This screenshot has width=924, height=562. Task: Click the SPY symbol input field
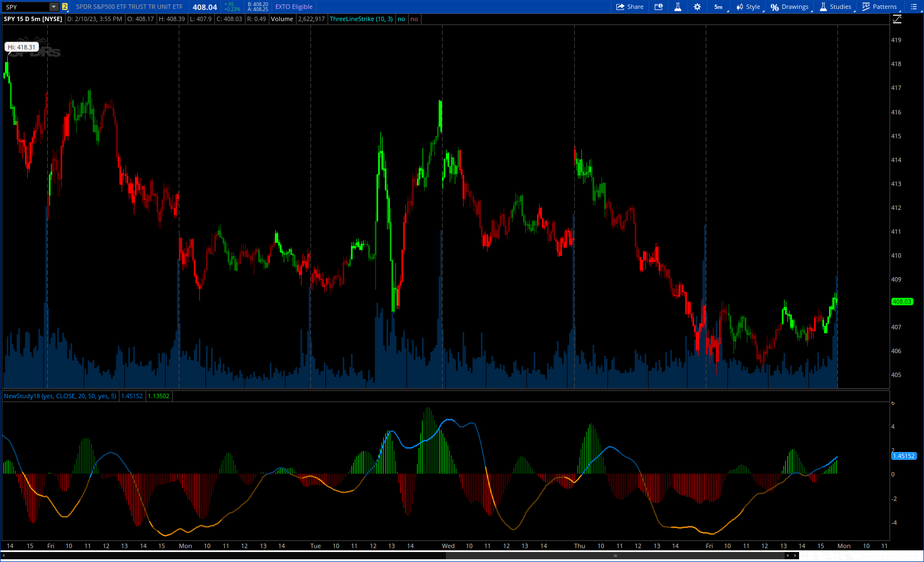[x=26, y=7]
